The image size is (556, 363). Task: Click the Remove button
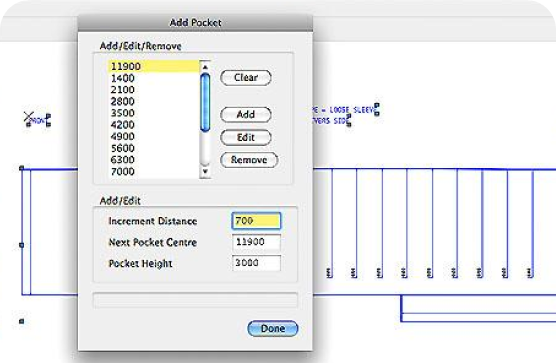click(x=249, y=160)
